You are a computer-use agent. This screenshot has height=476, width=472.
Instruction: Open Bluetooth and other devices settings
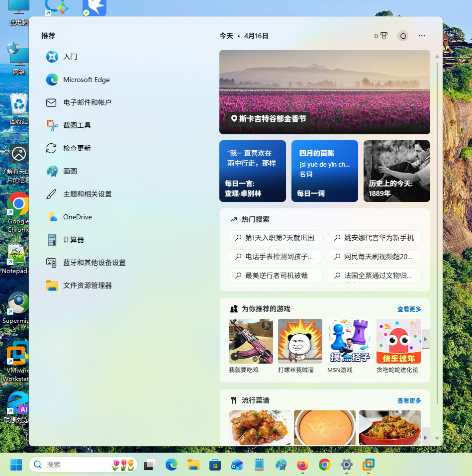[94, 263]
